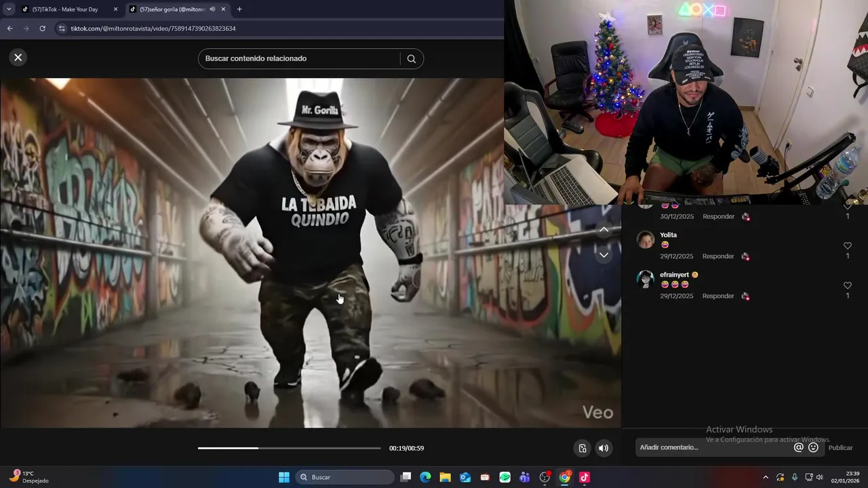The width and height of the screenshot is (868, 488).
Task: Close the señor gorila tab
Action: (x=224, y=9)
